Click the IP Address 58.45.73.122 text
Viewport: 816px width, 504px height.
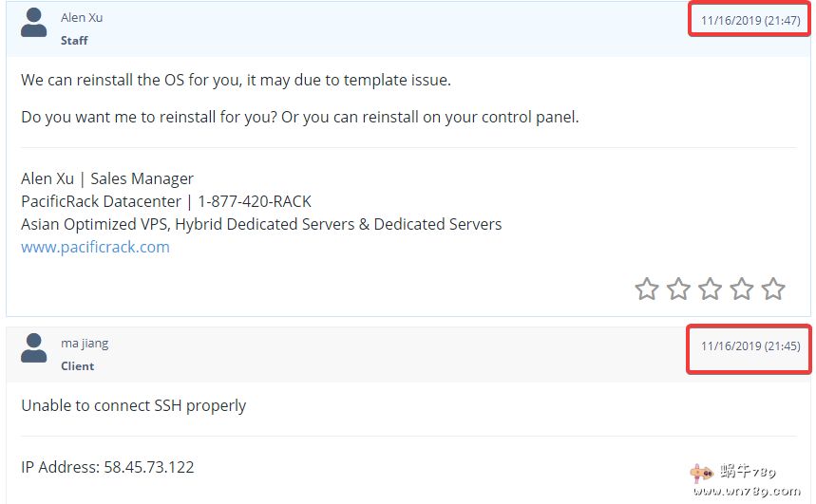click(107, 467)
